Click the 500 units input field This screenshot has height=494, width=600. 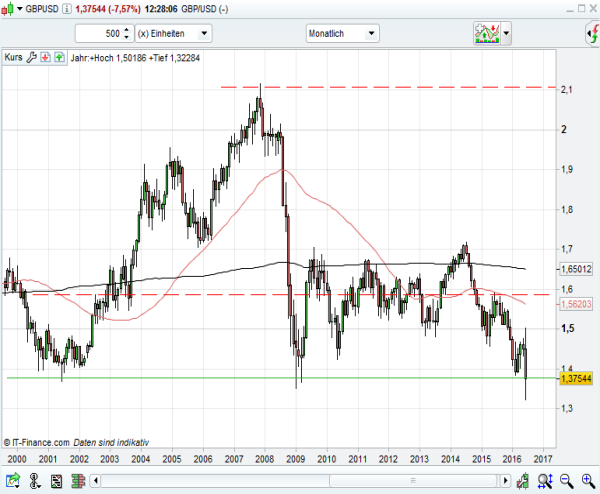click(99, 34)
